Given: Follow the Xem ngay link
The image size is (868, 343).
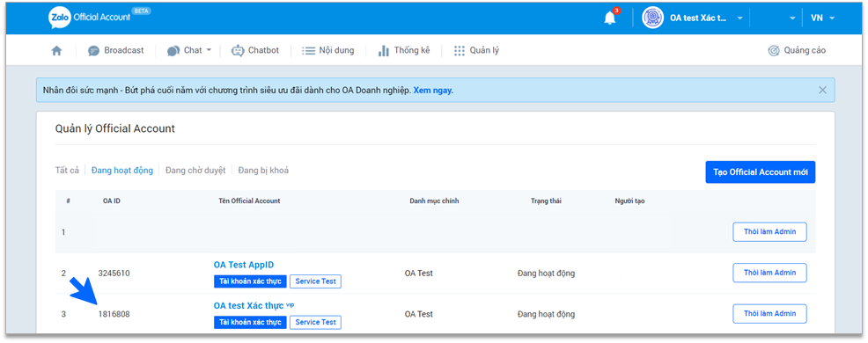Looking at the screenshot, I should coord(433,90).
